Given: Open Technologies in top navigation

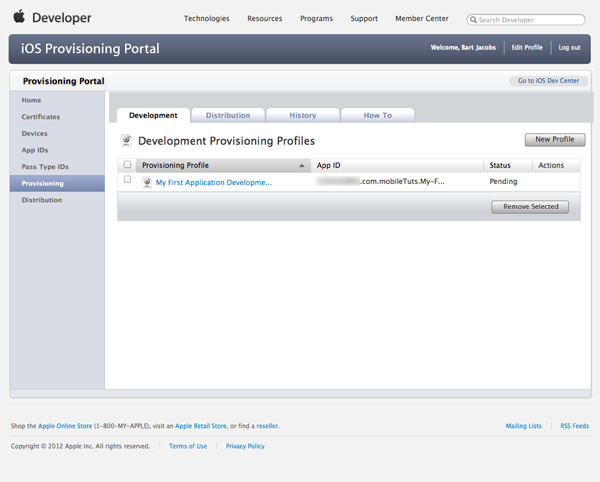Looking at the screenshot, I should (x=207, y=18).
